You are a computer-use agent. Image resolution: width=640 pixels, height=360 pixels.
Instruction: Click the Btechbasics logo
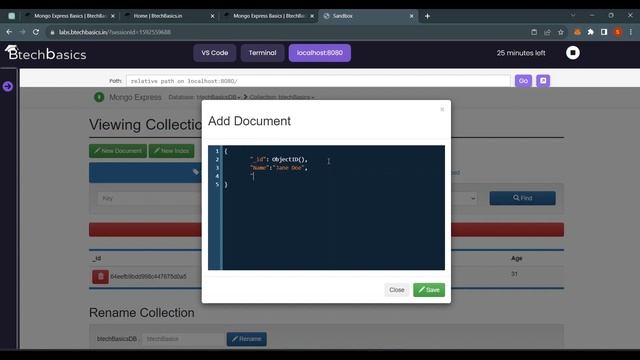point(45,53)
